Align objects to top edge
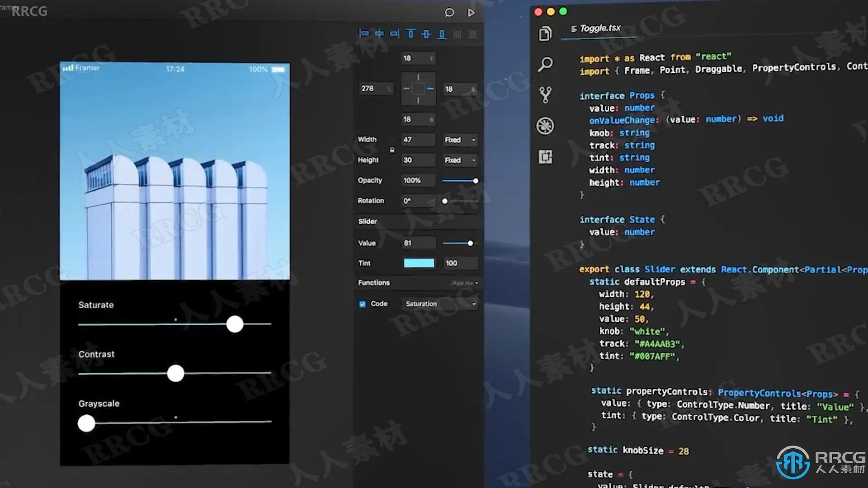This screenshot has height=488, width=868. pyautogui.click(x=410, y=34)
